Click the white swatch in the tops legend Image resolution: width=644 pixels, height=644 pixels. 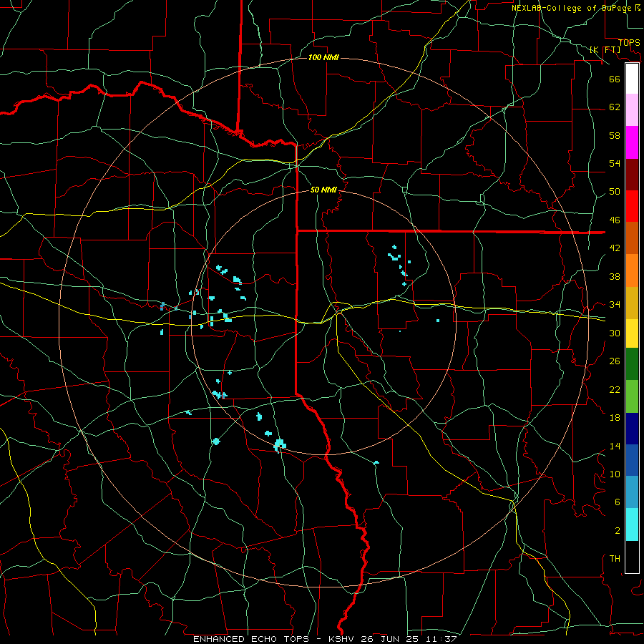click(x=632, y=79)
